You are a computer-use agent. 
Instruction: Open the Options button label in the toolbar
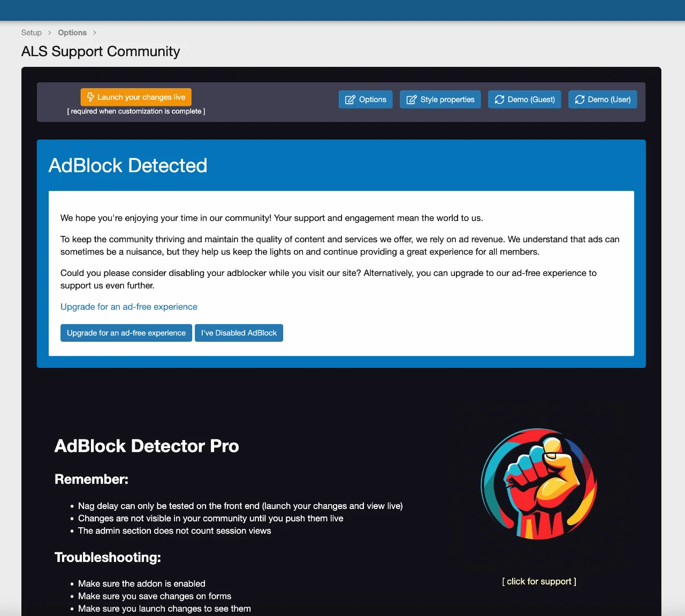coord(372,99)
